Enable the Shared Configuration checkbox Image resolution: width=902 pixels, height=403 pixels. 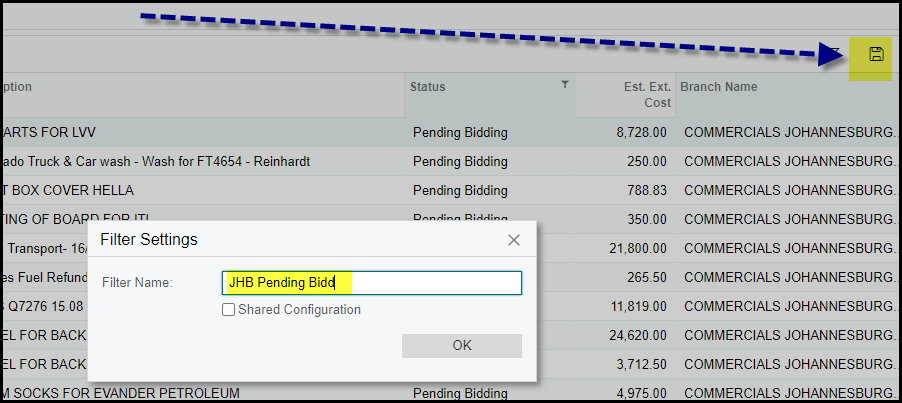point(229,310)
